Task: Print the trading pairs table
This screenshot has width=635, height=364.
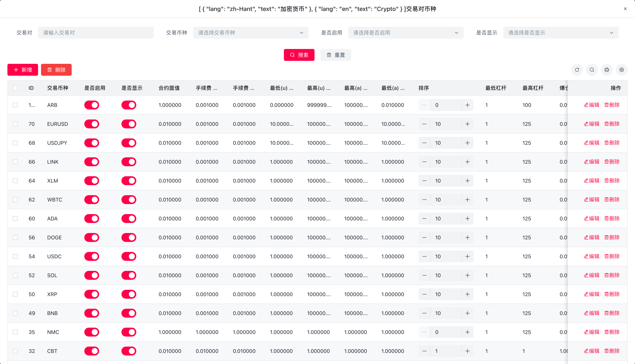Action: tap(607, 70)
